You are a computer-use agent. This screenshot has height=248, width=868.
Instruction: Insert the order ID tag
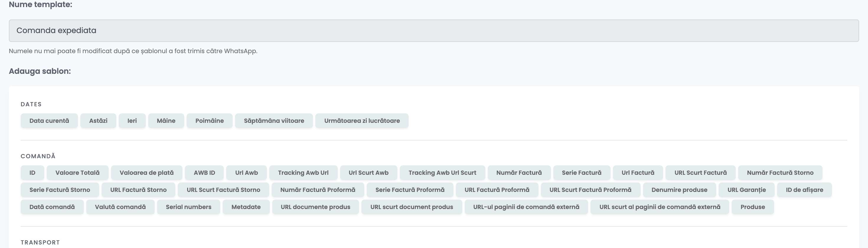click(x=32, y=172)
